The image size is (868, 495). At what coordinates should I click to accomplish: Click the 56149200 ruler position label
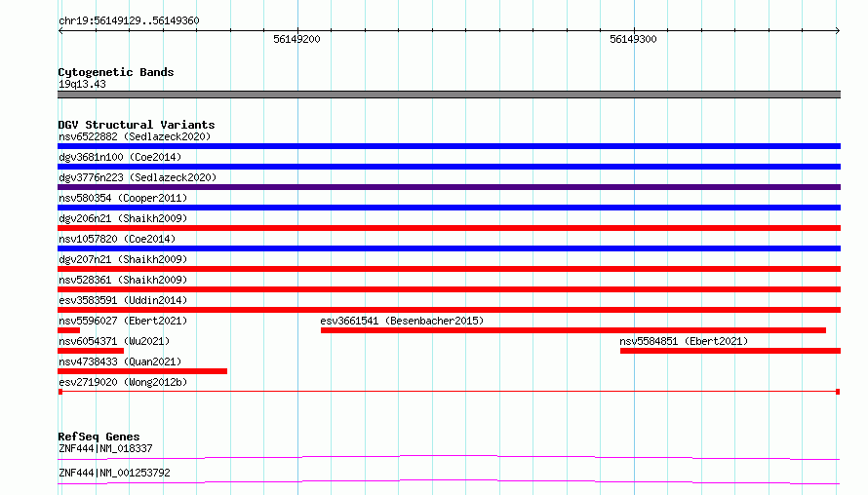[x=296, y=39]
